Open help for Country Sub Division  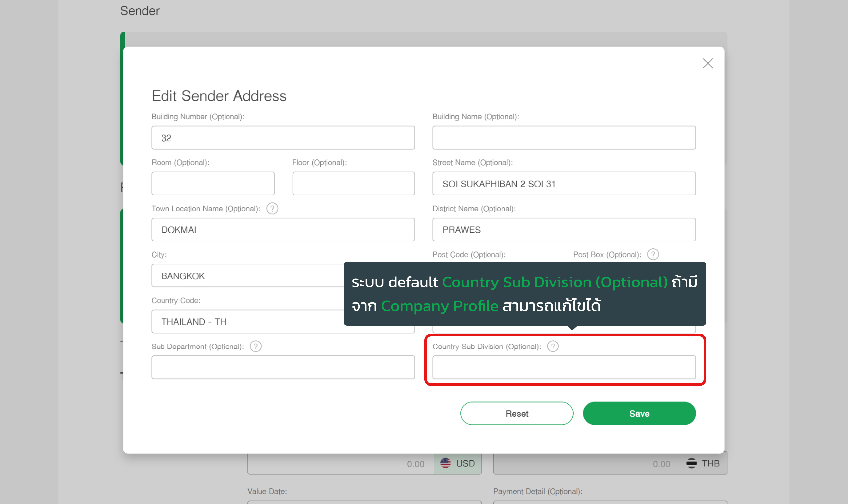click(x=553, y=346)
